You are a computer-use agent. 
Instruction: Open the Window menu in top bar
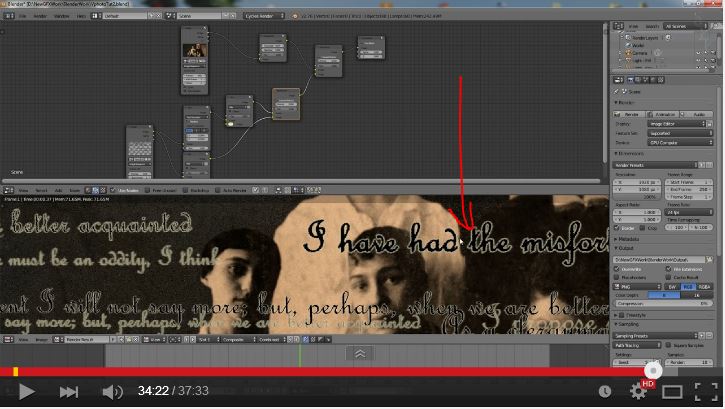click(61, 16)
